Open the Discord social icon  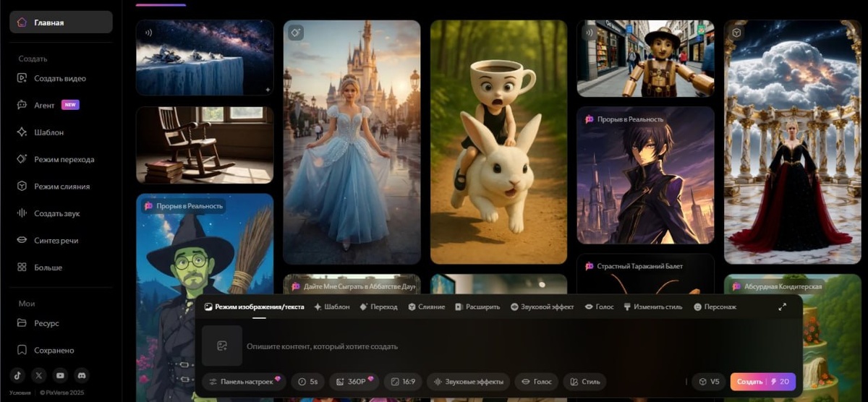(82, 375)
